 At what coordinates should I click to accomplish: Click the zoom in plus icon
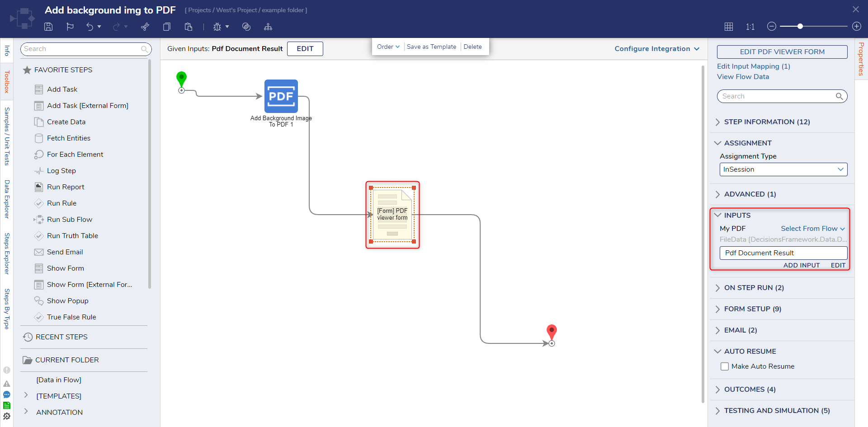click(x=857, y=26)
